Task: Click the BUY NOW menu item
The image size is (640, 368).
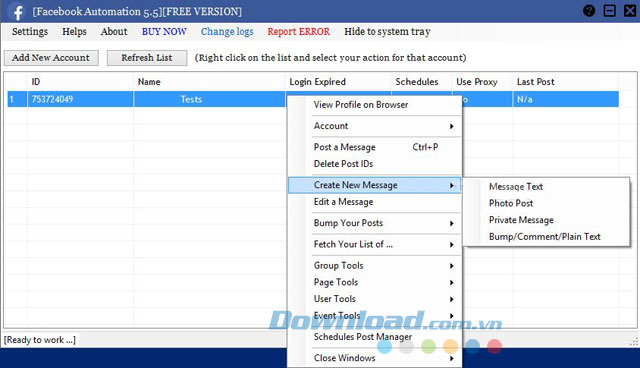Action: point(164,32)
